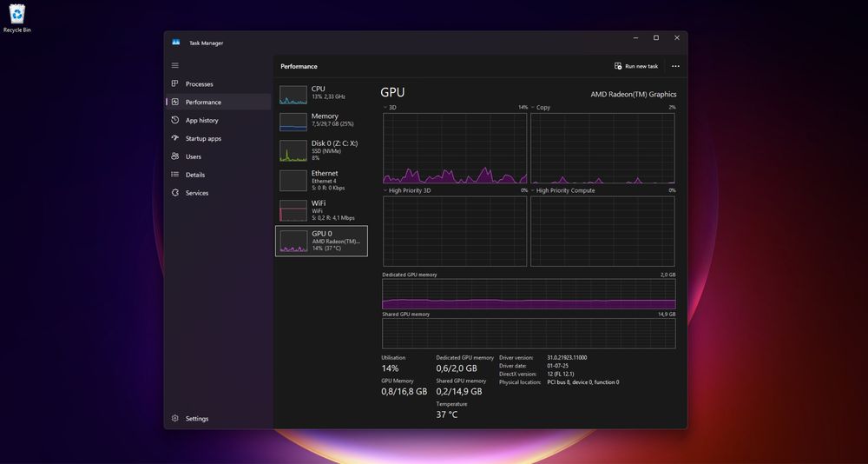Select the Disk 0 mini graph
This screenshot has width=868, height=464.
tap(293, 150)
